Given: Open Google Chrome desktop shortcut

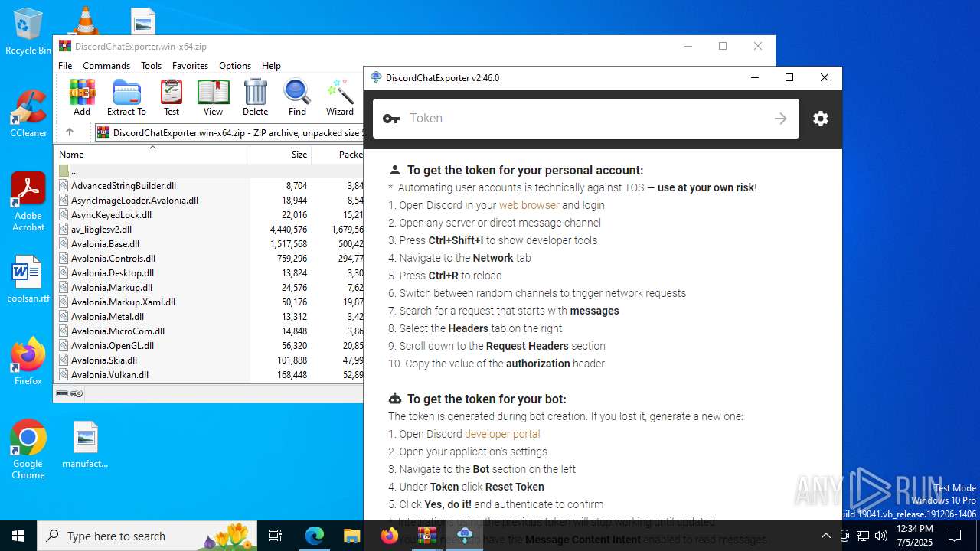Looking at the screenshot, I should tap(28, 450).
